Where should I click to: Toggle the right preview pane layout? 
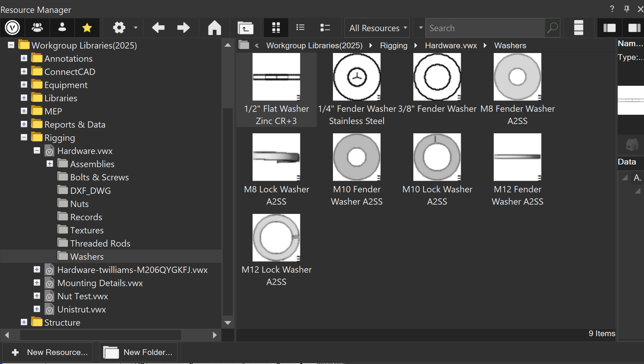point(634,28)
